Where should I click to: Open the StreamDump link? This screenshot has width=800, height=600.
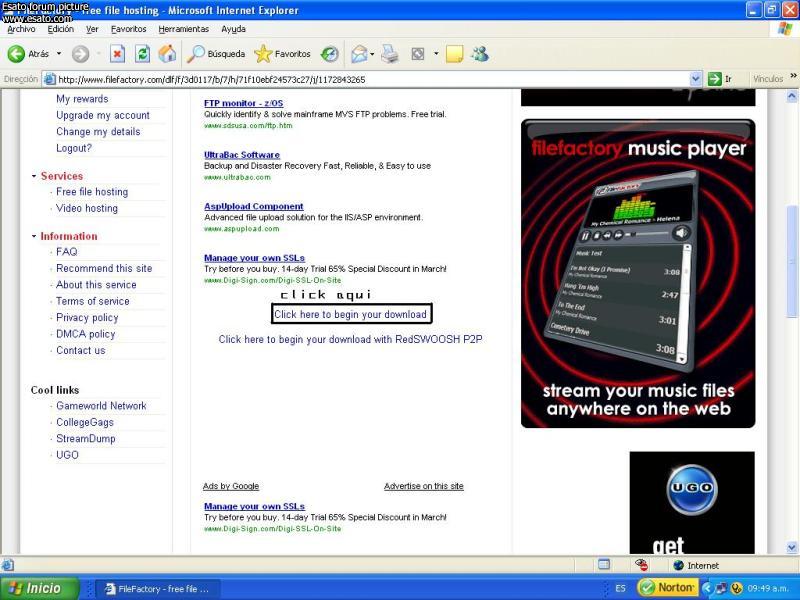coord(86,438)
